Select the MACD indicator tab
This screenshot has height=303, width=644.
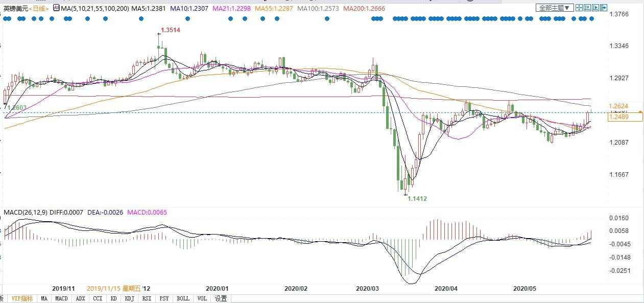[61, 298]
